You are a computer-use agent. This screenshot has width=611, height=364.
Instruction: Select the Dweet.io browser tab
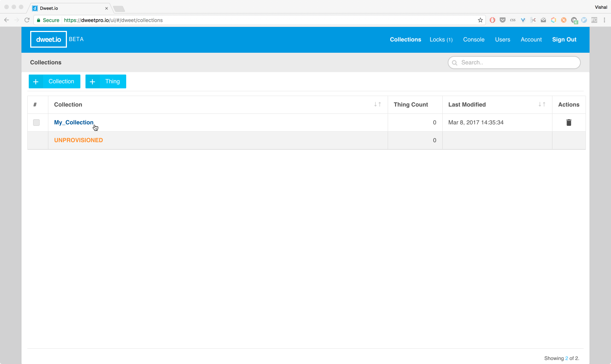tap(69, 8)
